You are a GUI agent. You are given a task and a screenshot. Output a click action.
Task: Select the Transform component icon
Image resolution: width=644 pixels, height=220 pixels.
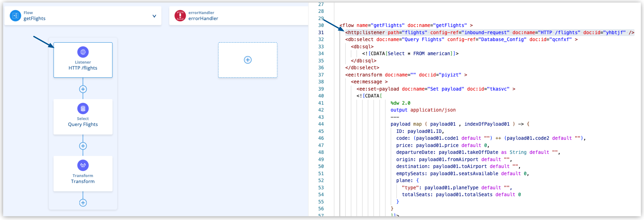click(x=83, y=165)
